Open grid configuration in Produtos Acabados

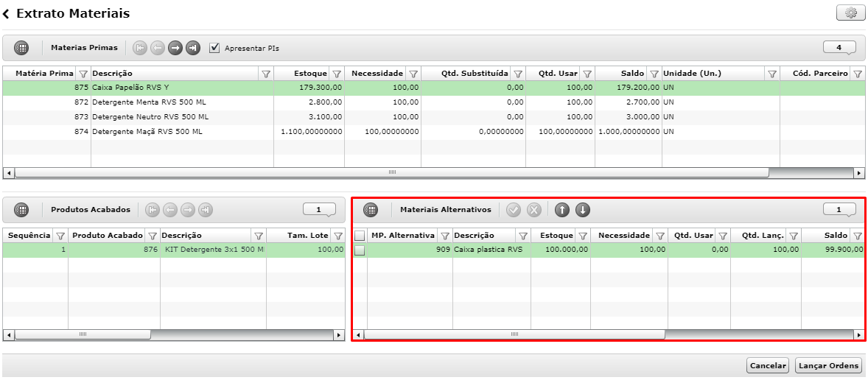[21, 210]
